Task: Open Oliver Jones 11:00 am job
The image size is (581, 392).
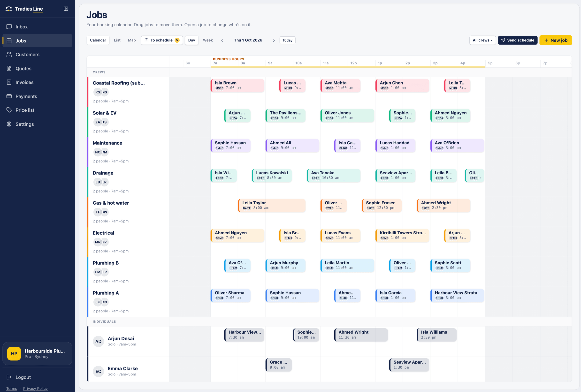Action: [347, 115]
